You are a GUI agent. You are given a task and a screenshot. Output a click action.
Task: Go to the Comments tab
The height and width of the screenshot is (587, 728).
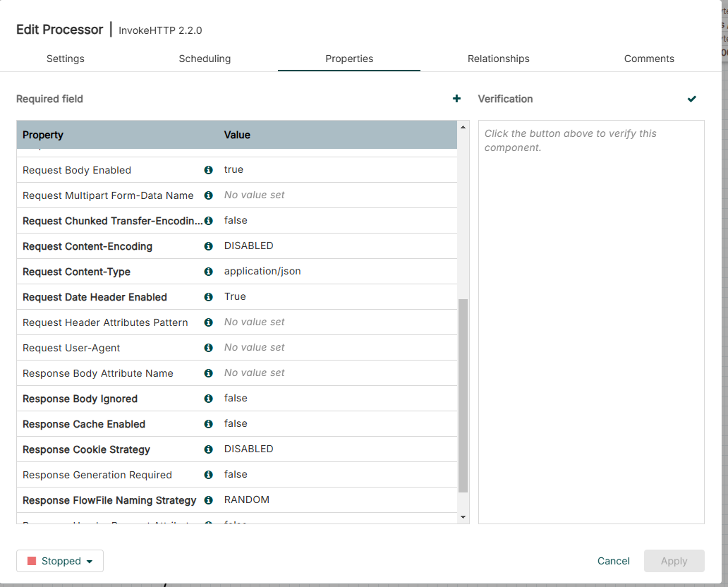tap(648, 59)
